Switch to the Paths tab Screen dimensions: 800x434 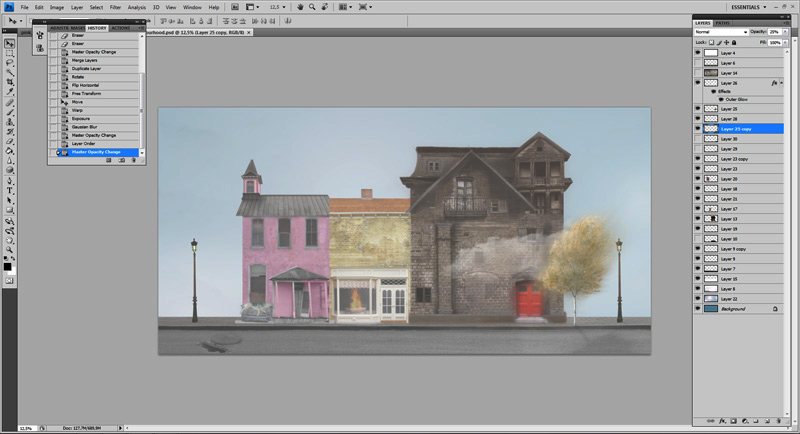click(x=722, y=22)
